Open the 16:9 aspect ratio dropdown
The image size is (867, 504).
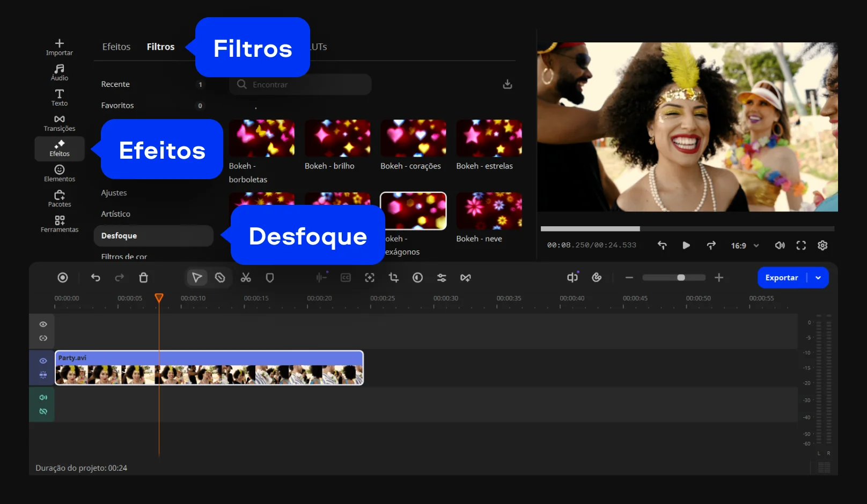[745, 246]
